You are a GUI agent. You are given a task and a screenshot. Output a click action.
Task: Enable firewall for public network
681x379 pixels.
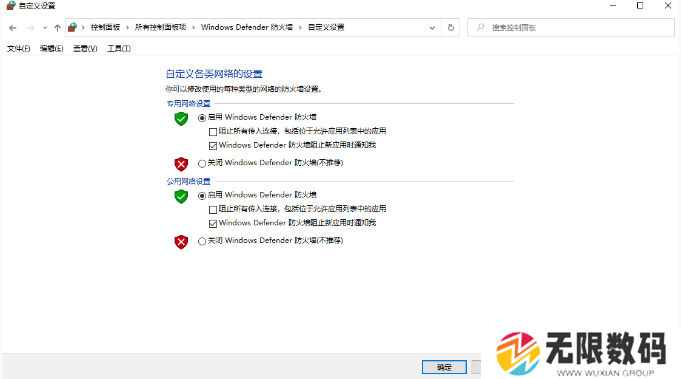point(202,196)
